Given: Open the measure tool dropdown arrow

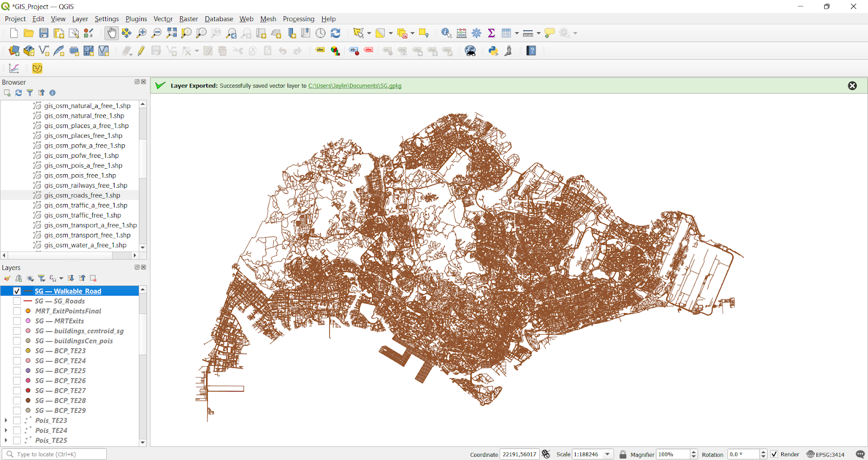Looking at the screenshot, I should click(539, 33).
